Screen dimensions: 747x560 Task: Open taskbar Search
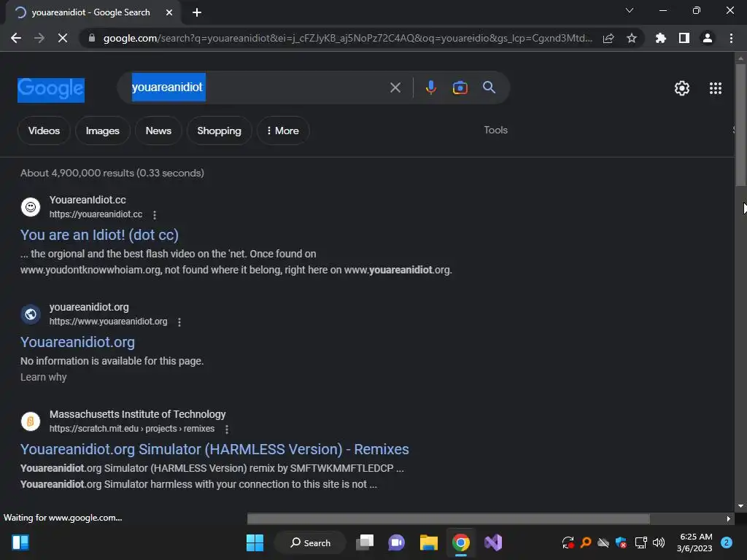click(x=311, y=542)
